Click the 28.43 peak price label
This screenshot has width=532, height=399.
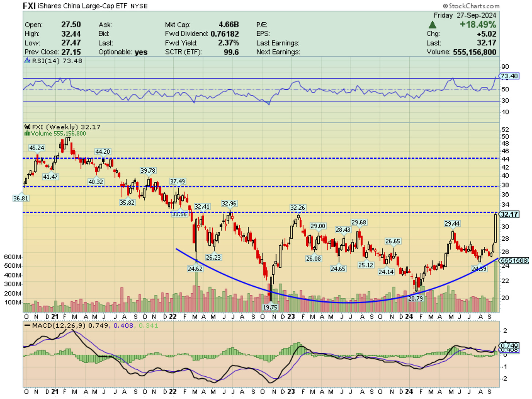[343, 230]
